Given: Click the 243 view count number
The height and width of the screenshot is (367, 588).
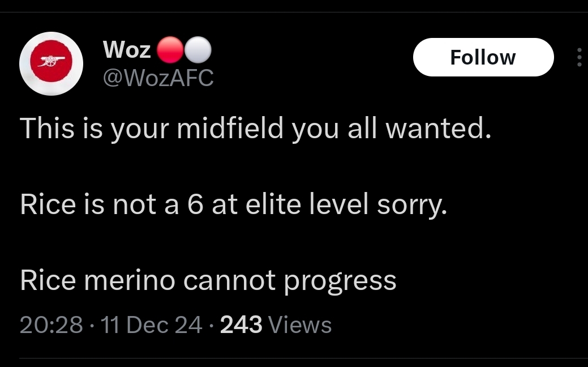Looking at the screenshot, I should point(241,325).
